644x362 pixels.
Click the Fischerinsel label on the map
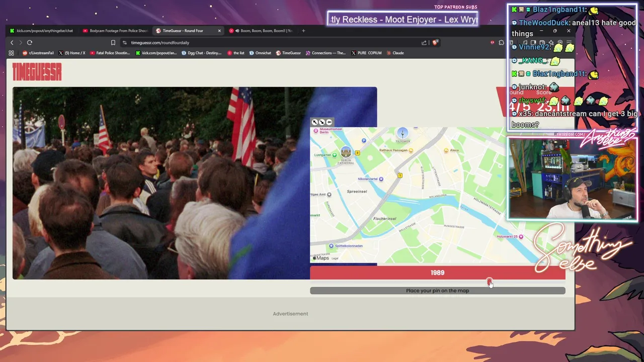384,219
